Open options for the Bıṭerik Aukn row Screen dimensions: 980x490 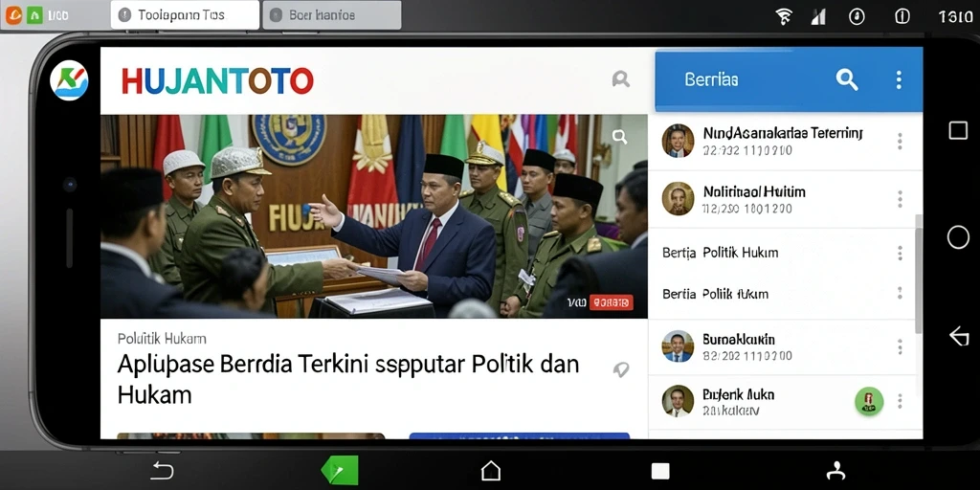point(900,401)
